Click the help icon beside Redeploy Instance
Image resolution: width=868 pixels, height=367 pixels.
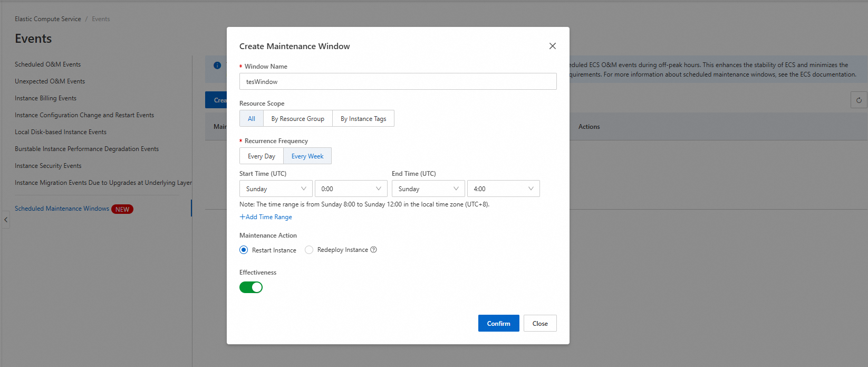point(373,250)
